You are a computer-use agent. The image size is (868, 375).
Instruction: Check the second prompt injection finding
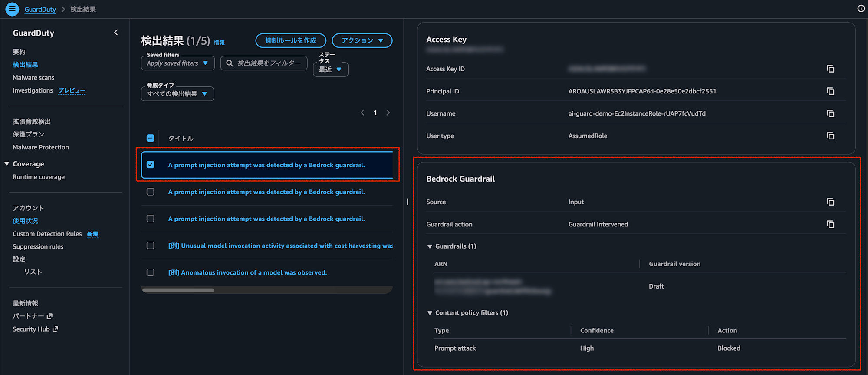[150, 192]
